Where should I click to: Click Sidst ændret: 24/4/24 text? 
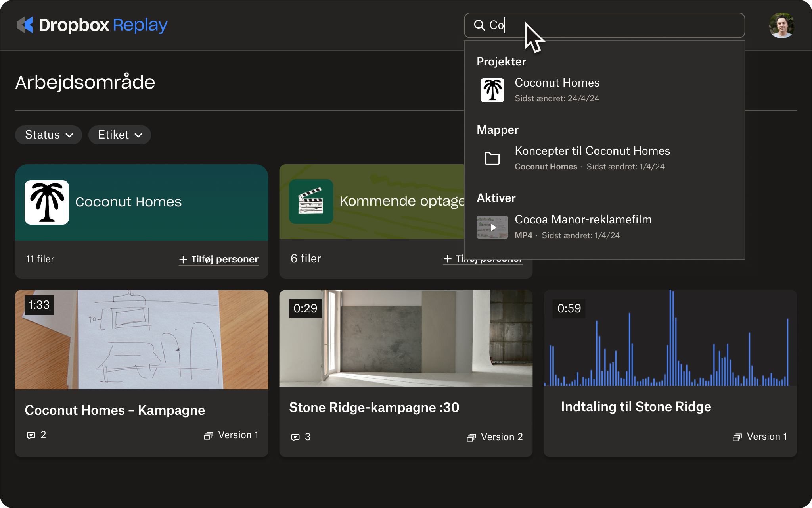[557, 98]
